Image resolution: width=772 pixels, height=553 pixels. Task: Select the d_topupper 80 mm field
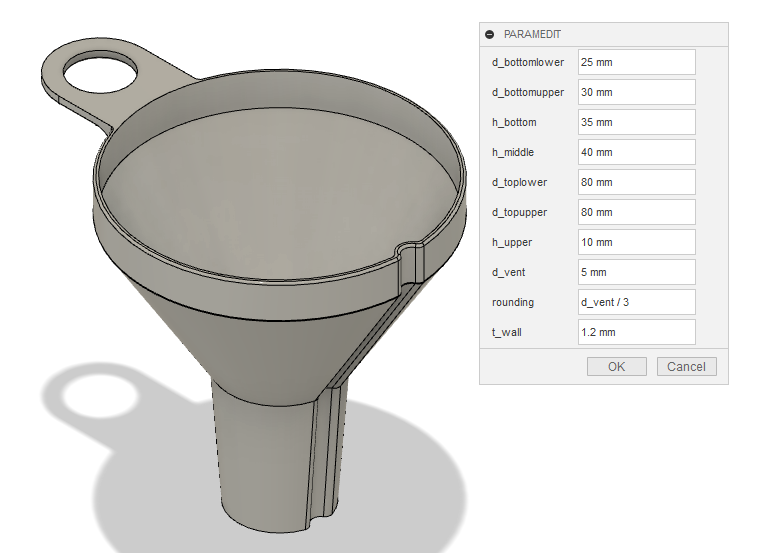pyautogui.click(x=637, y=212)
